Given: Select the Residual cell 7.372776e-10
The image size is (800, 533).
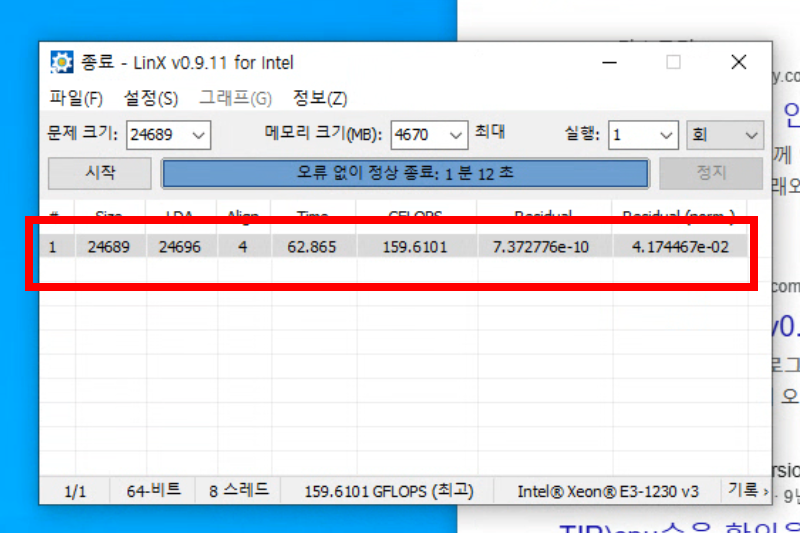Looking at the screenshot, I should click(x=541, y=247).
